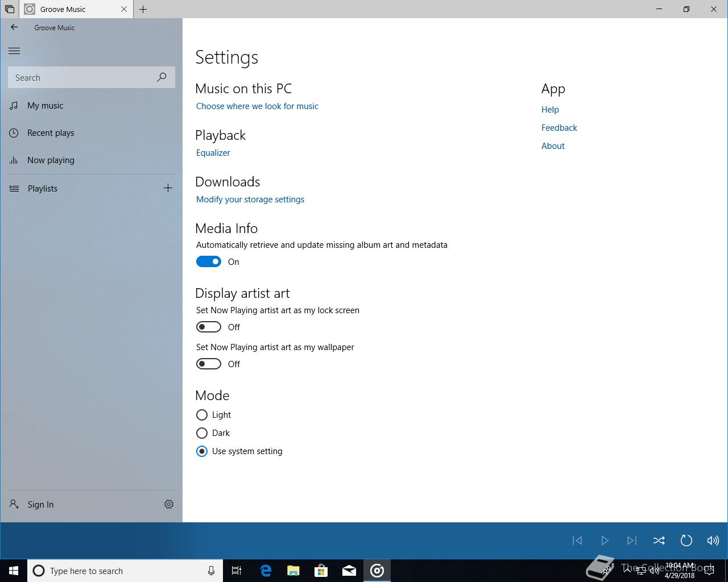Click Modify your storage settings
This screenshot has height=582, width=728.
[250, 199]
